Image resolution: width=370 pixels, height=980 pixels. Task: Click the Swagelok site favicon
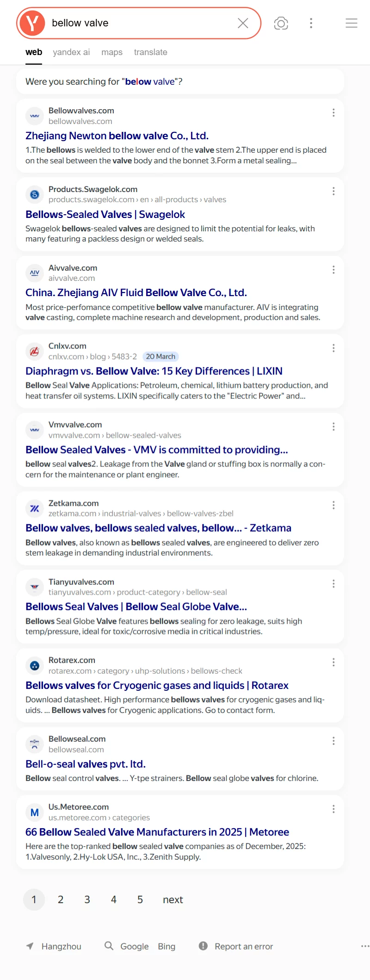tap(34, 194)
